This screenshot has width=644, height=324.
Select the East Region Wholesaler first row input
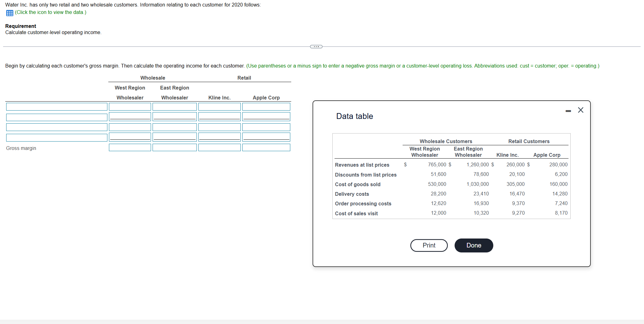174,107
